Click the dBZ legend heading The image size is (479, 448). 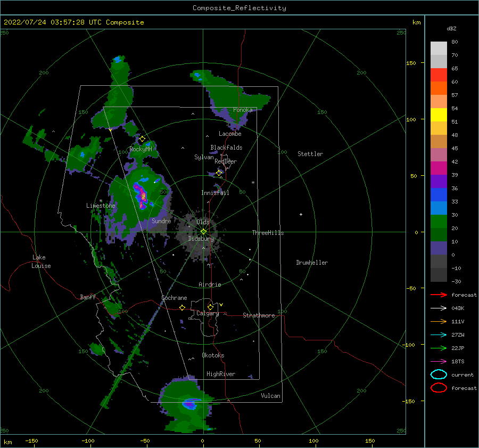click(451, 28)
